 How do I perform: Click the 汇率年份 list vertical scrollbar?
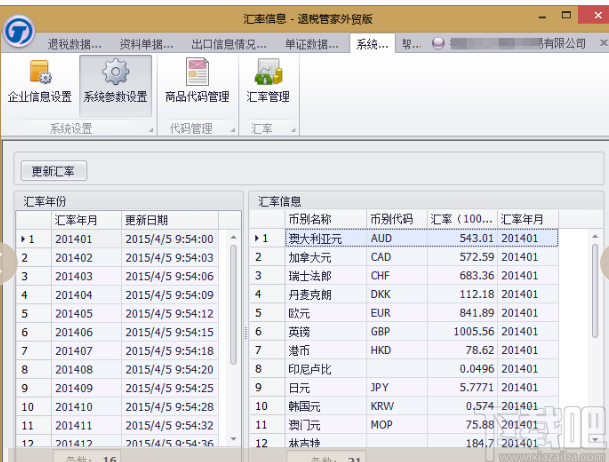233,305
